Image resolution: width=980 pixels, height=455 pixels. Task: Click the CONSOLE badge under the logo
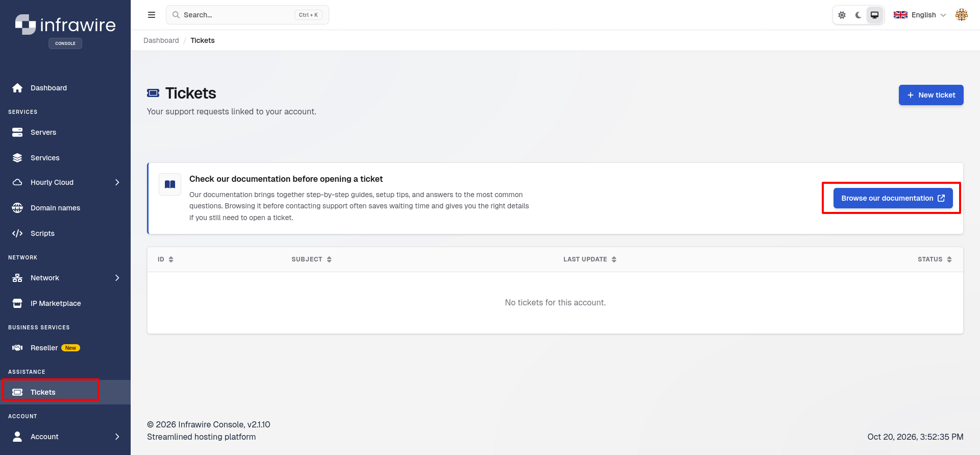[65, 43]
